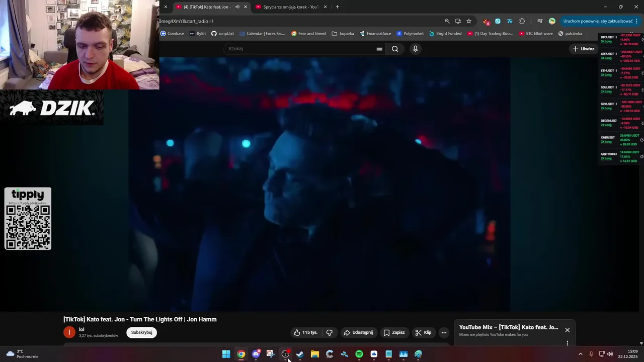Select the SOLUSDT position row

click(x=621, y=90)
